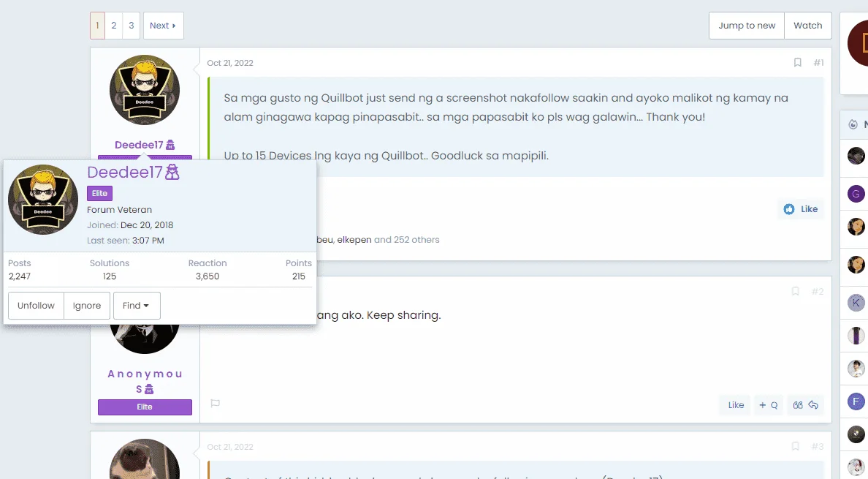Viewport: 868px width, 479px height.
Task: Open Deedee17 profile name in the popup
Action: [124, 172]
